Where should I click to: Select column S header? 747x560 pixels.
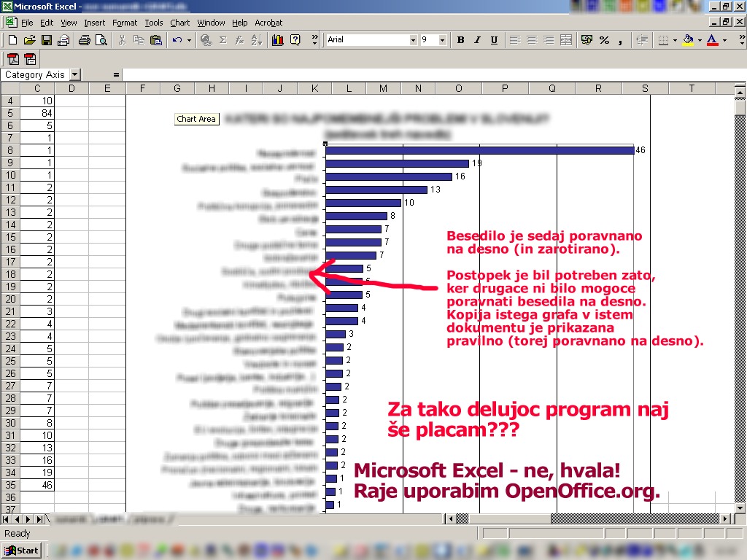[x=645, y=88]
